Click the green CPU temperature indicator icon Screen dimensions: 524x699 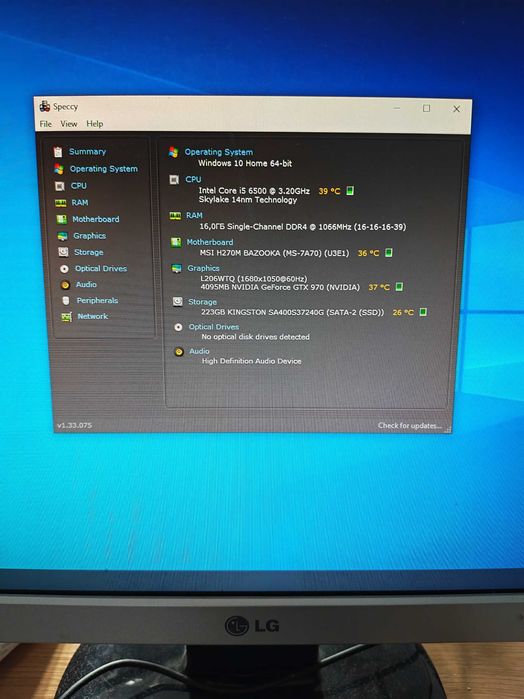coord(351,191)
